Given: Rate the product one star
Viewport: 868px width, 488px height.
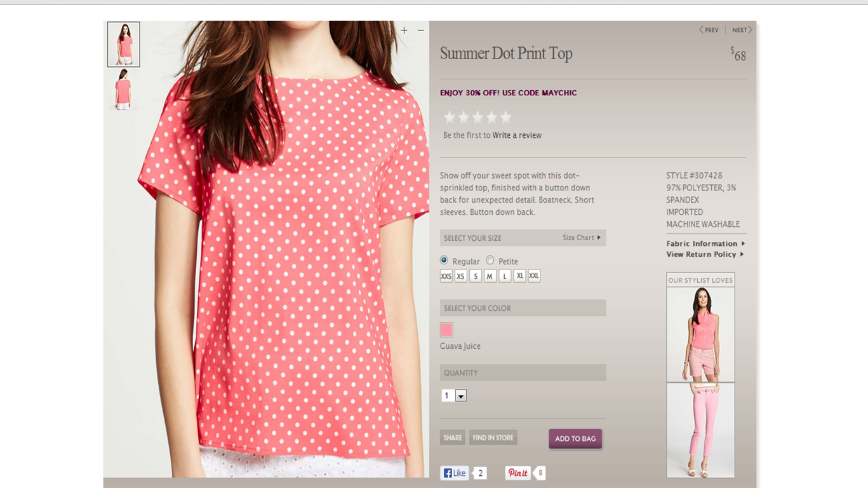Looking at the screenshot, I should (x=450, y=117).
